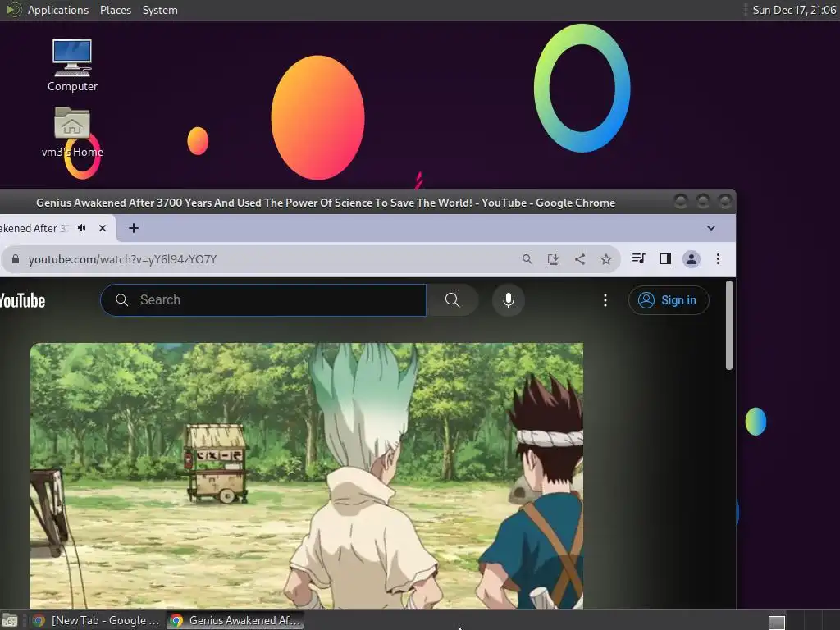The height and width of the screenshot is (630, 840).
Task: Select the workspace switcher box in taskbar
Action: 777,622
